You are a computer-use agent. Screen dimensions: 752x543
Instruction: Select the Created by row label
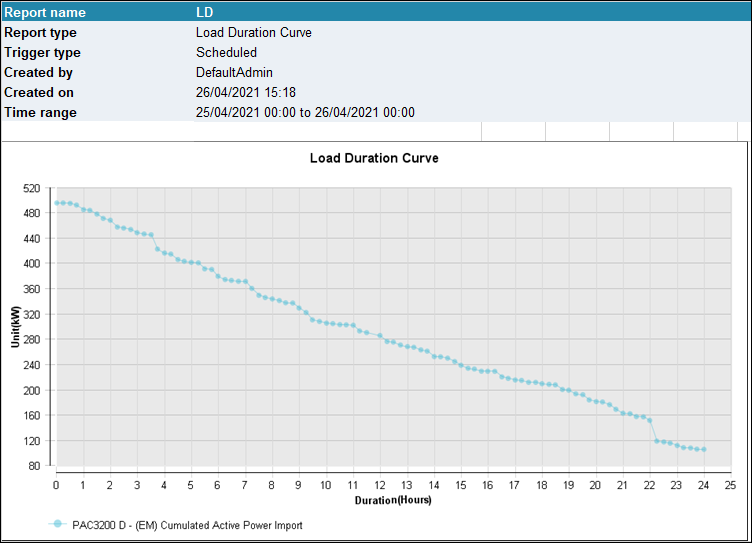point(38,73)
